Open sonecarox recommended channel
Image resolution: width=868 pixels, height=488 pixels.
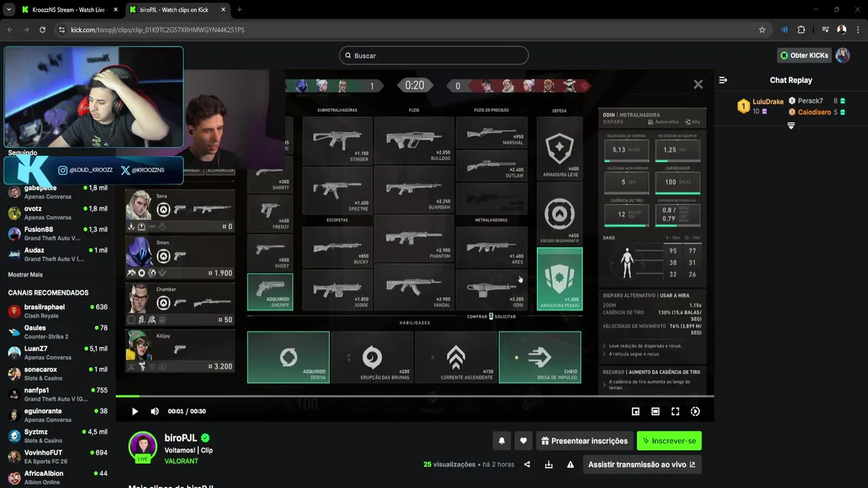point(58,373)
